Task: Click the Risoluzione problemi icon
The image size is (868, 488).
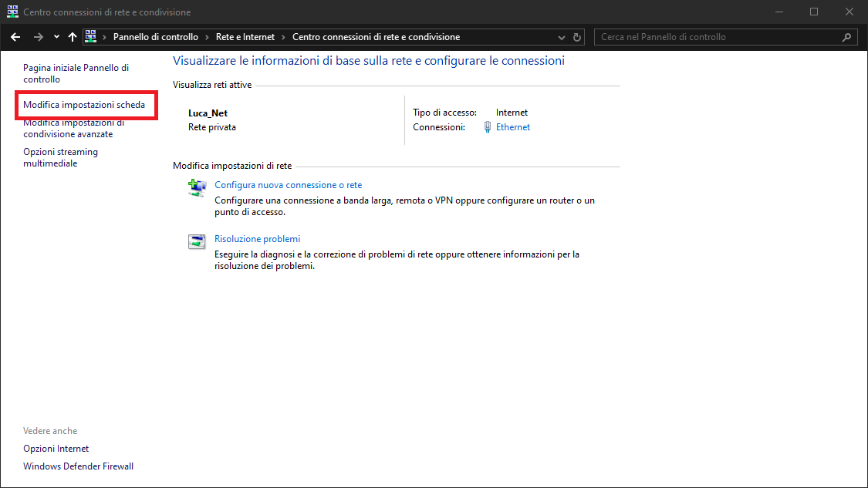Action: click(197, 241)
